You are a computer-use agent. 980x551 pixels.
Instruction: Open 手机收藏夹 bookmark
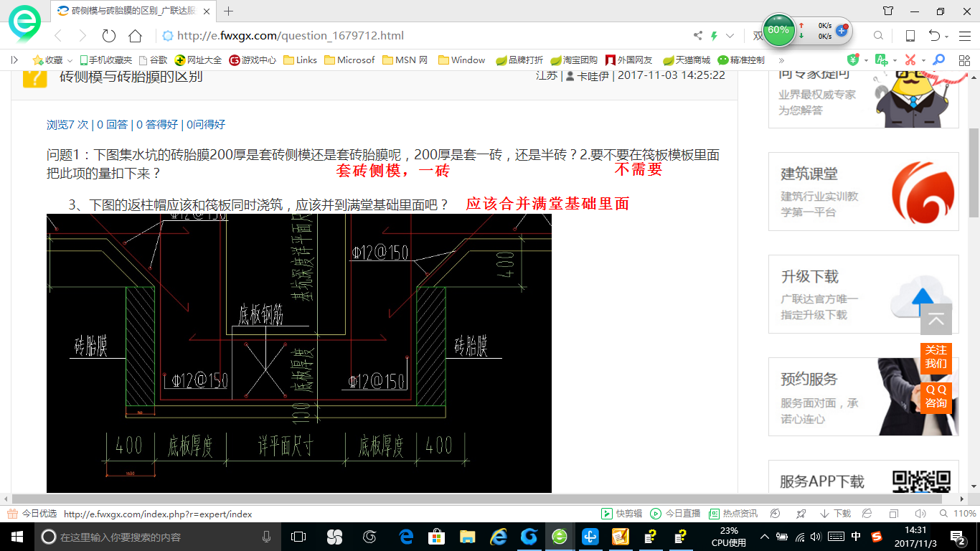coord(105,60)
